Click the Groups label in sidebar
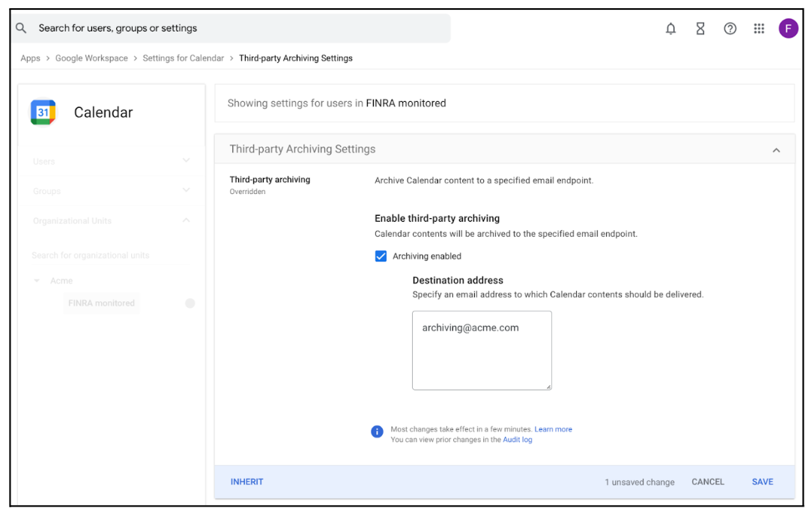This screenshot has height=520, width=812. [x=46, y=191]
